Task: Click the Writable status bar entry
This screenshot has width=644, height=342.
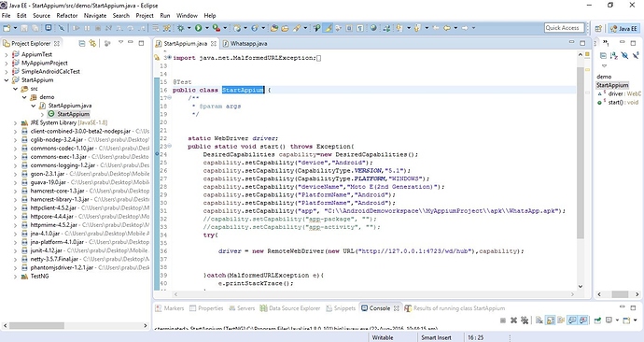Action: point(383,337)
